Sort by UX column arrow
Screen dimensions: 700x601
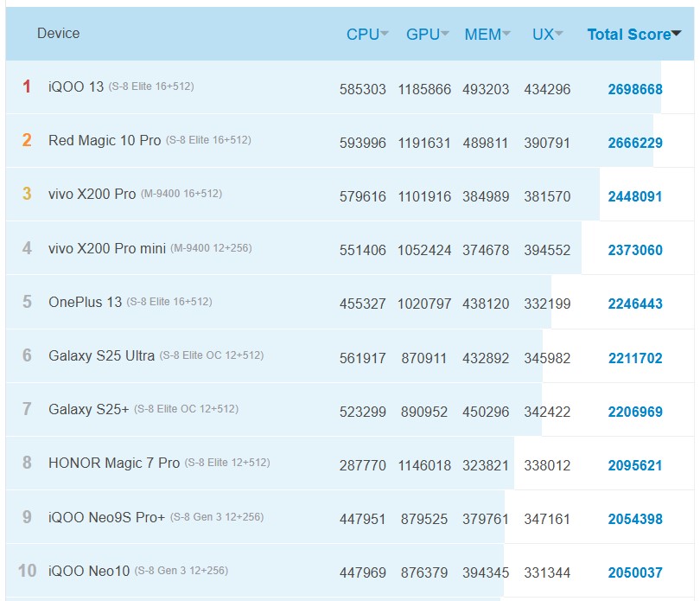pos(559,35)
